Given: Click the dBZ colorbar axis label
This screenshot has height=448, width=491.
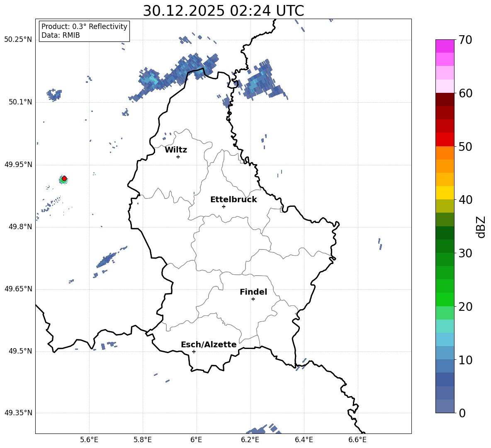Looking at the screenshot, I should click(x=481, y=227).
